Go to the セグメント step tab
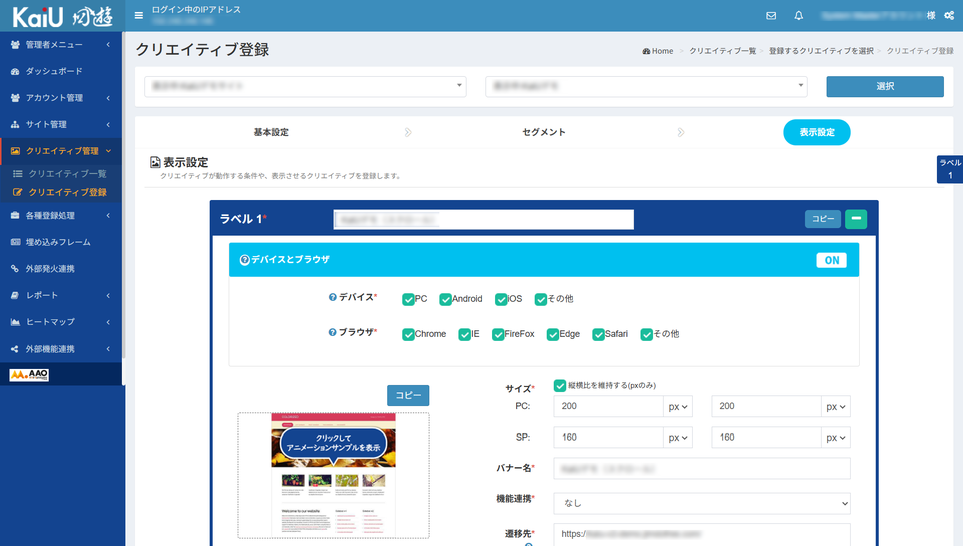The image size is (963, 546). pyautogui.click(x=544, y=132)
